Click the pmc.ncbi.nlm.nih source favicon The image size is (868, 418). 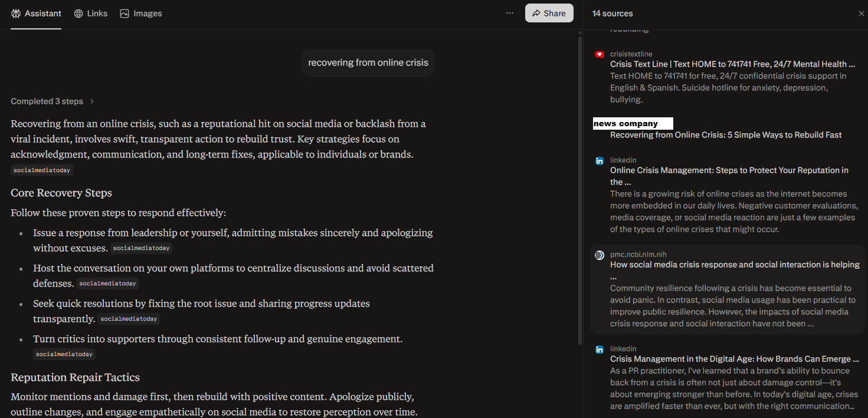600,255
